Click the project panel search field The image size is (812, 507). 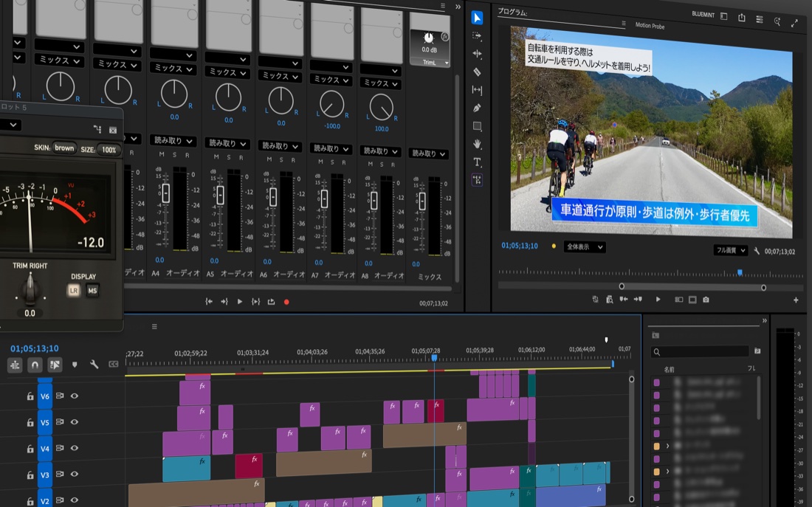pyautogui.click(x=700, y=351)
